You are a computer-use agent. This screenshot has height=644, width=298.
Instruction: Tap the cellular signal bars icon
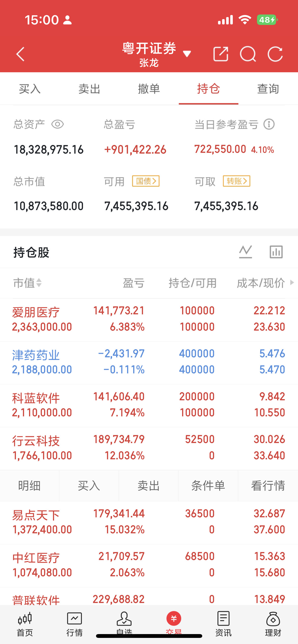(x=225, y=20)
